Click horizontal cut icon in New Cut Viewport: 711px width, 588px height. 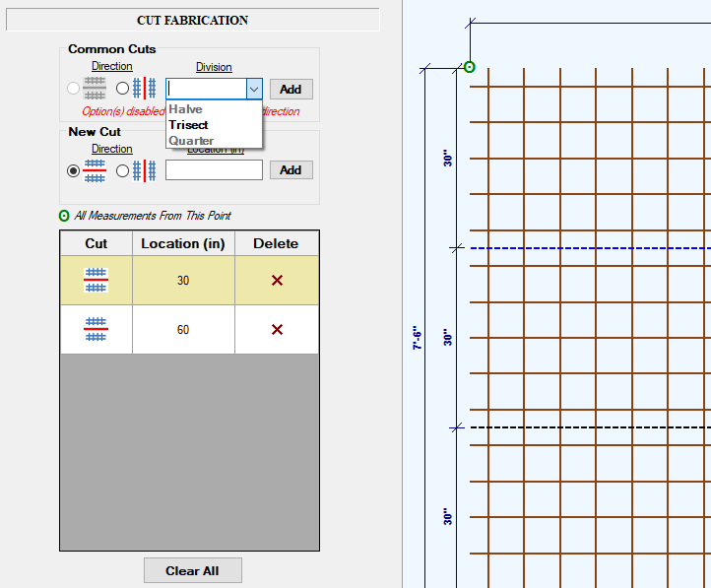point(96,170)
